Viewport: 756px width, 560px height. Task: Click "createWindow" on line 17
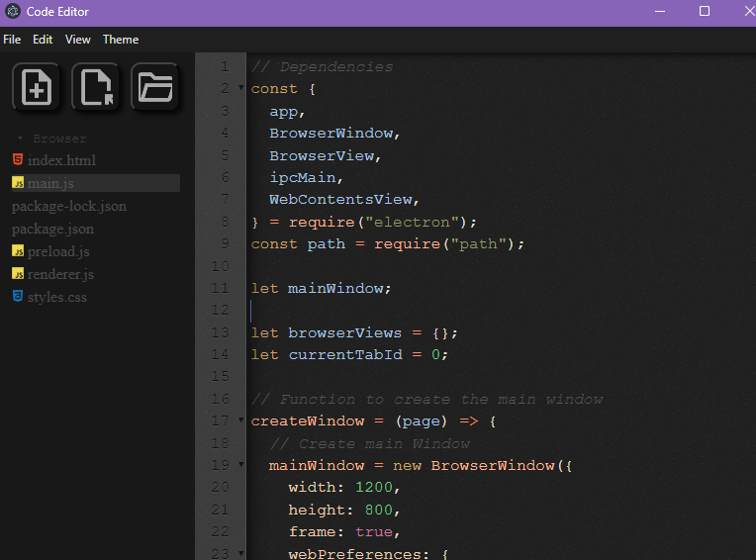click(308, 421)
